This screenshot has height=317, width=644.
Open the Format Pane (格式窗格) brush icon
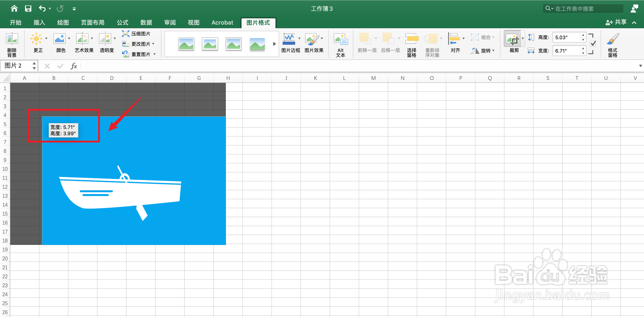click(612, 39)
